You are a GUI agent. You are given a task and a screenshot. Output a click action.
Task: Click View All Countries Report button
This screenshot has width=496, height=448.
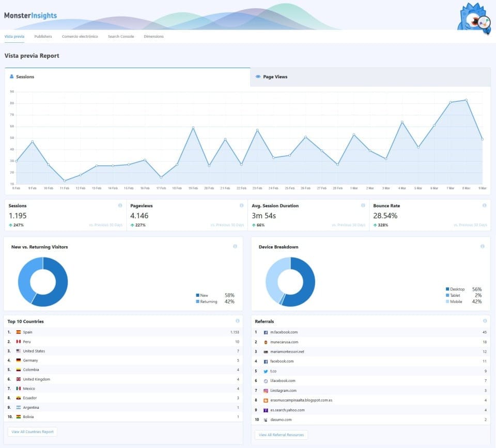point(32,431)
